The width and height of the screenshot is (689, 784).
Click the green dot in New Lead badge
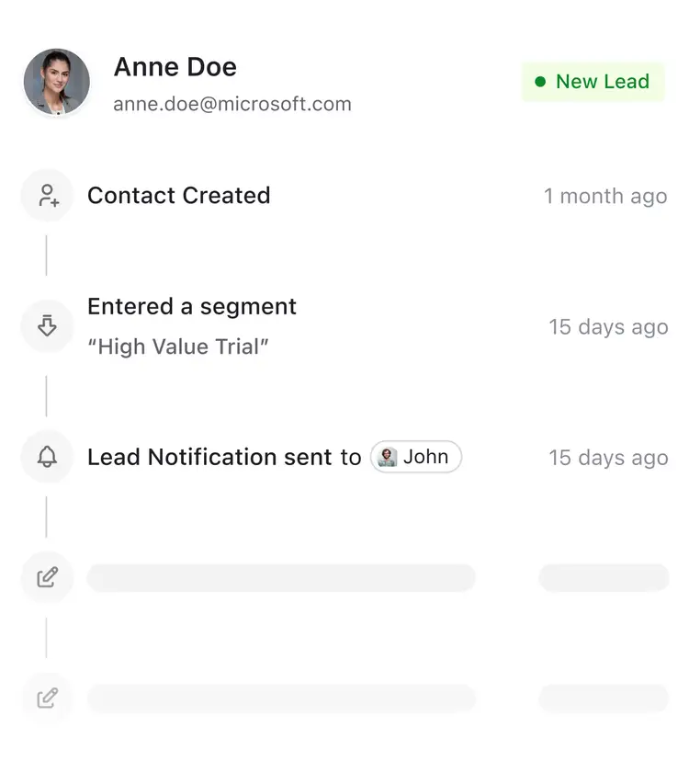coord(540,82)
